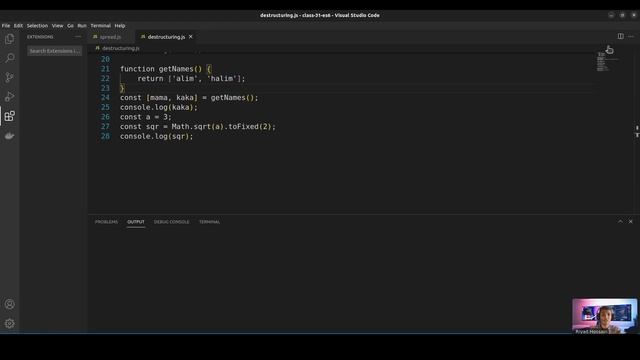
Task: Select the Output panel tab
Action: point(136,222)
